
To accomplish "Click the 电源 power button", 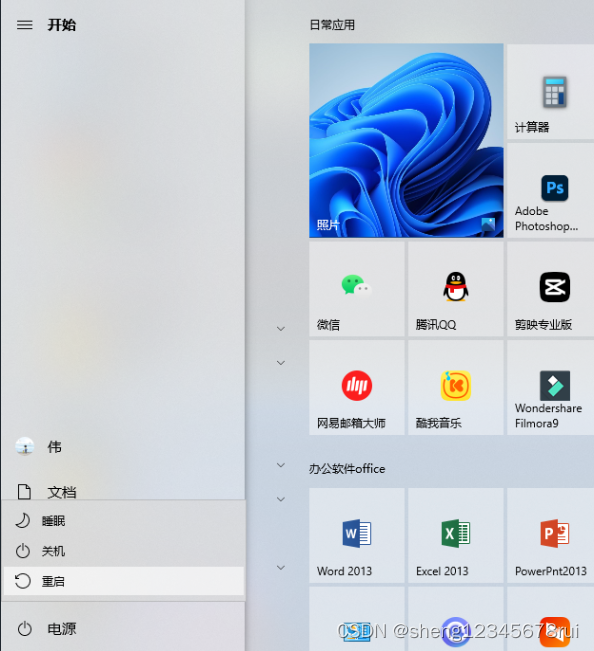I will [123, 629].
